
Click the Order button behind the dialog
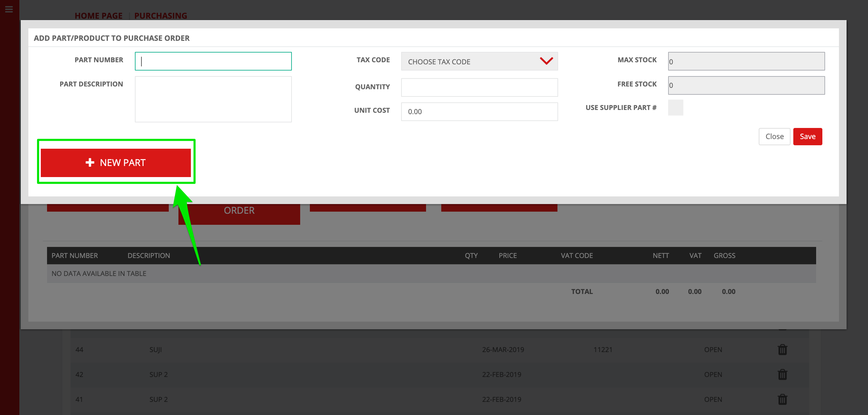tap(239, 214)
